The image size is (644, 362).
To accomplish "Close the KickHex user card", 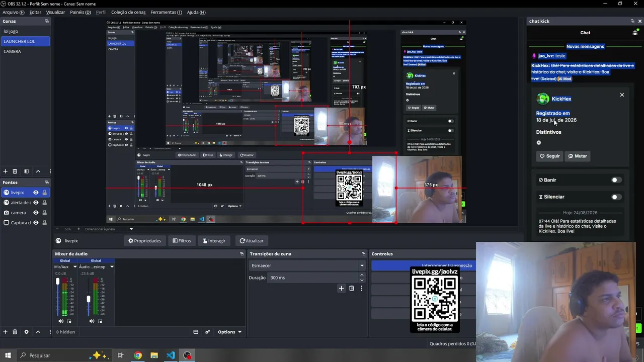I will coord(622,95).
